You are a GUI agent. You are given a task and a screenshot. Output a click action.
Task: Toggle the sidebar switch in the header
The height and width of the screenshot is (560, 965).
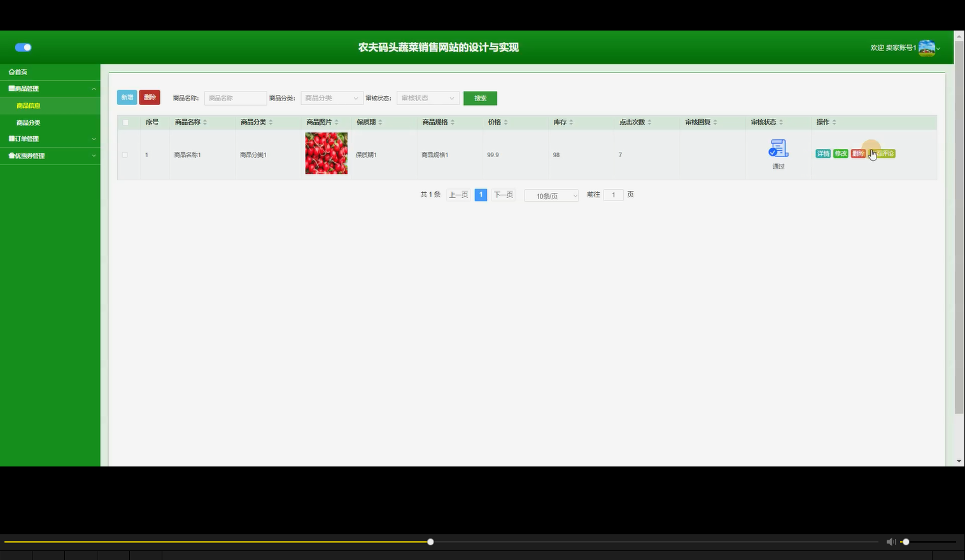23,48
